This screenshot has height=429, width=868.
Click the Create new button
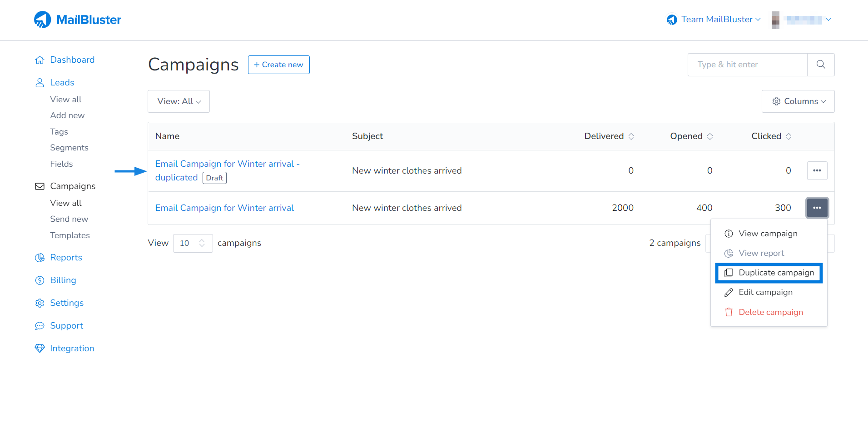(x=278, y=65)
